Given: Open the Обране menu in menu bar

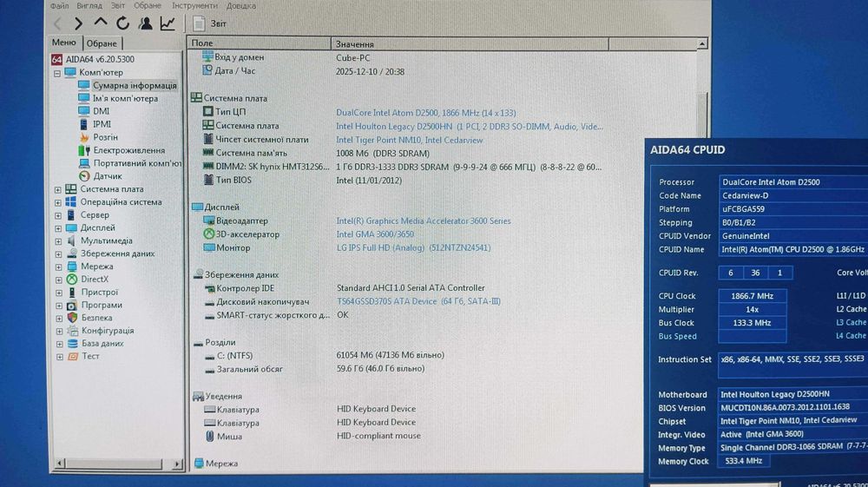Looking at the screenshot, I should [x=148, y=5].
